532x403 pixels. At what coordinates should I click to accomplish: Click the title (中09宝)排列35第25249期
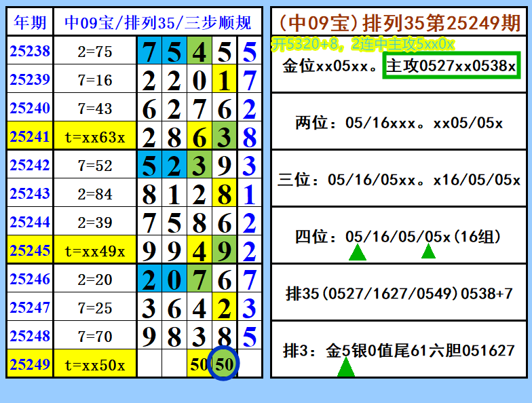pyautogui.click(x=399, y=22)
